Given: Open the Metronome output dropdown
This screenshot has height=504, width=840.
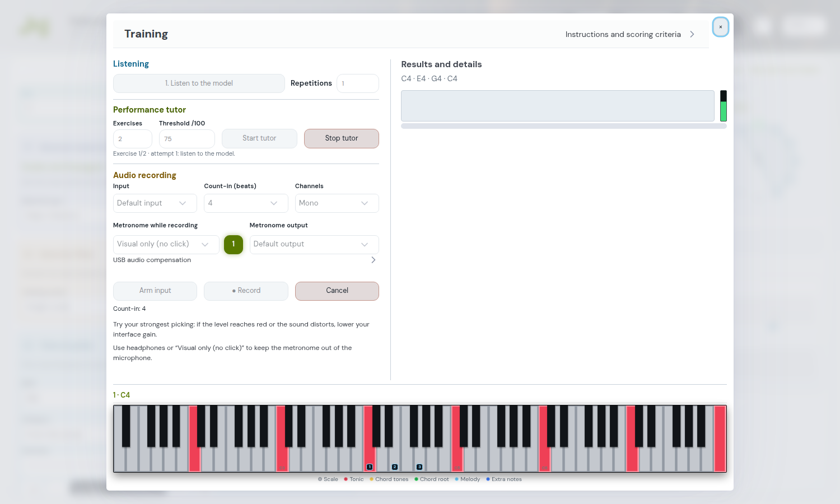Looking at the screenshot, I should click(x=314, y=244).
